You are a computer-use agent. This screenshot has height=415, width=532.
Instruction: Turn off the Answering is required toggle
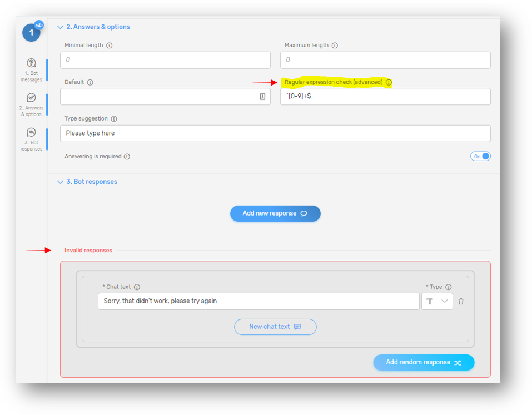480,156
